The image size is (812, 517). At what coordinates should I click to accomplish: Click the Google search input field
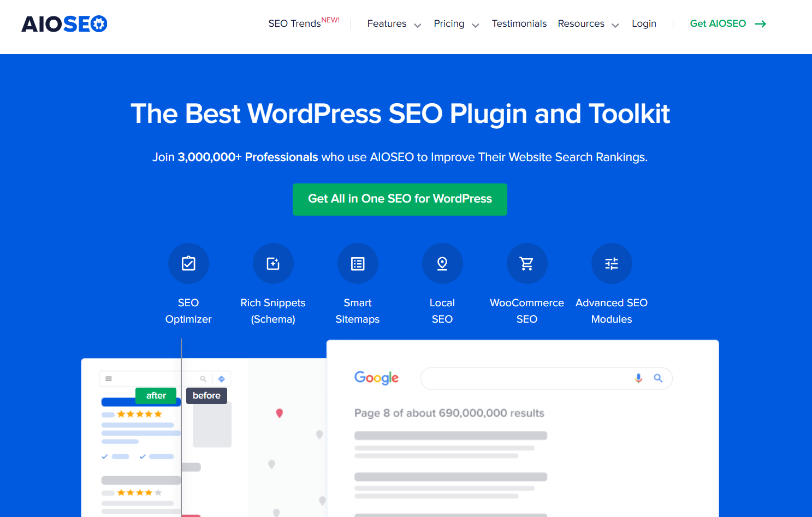[546, 378]
